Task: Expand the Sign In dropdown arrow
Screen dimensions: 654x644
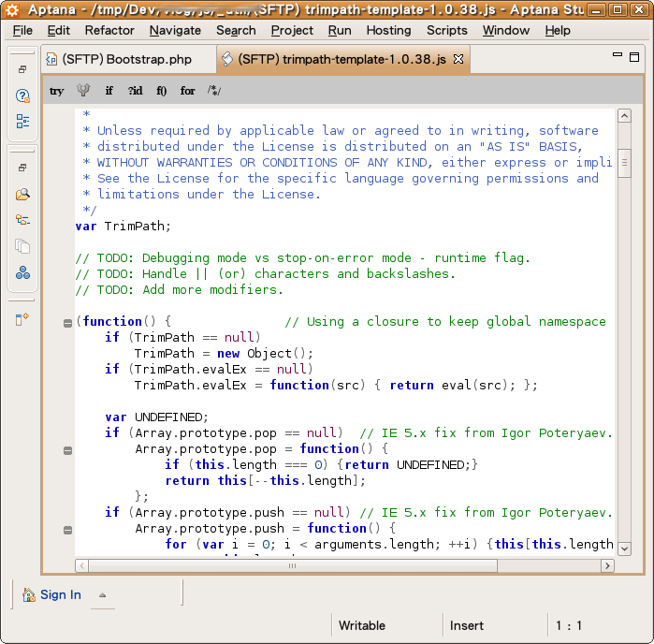Action: coord(102,595)
